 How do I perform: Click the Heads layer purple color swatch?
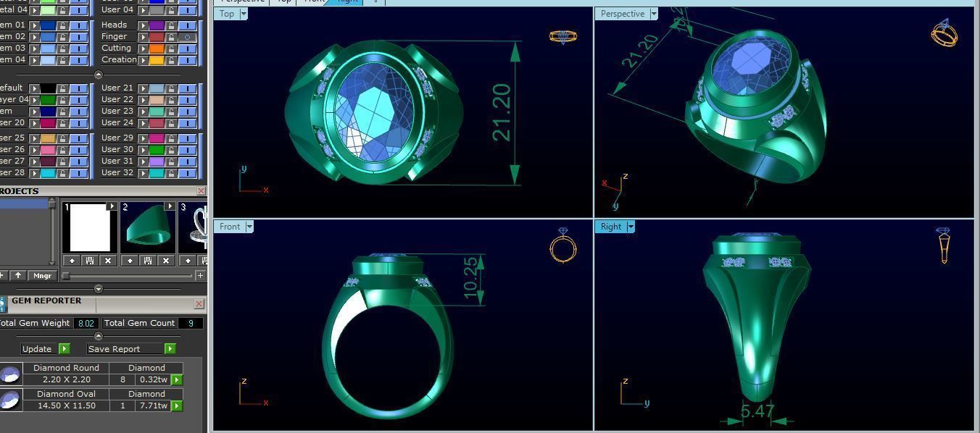coord(157,25)
